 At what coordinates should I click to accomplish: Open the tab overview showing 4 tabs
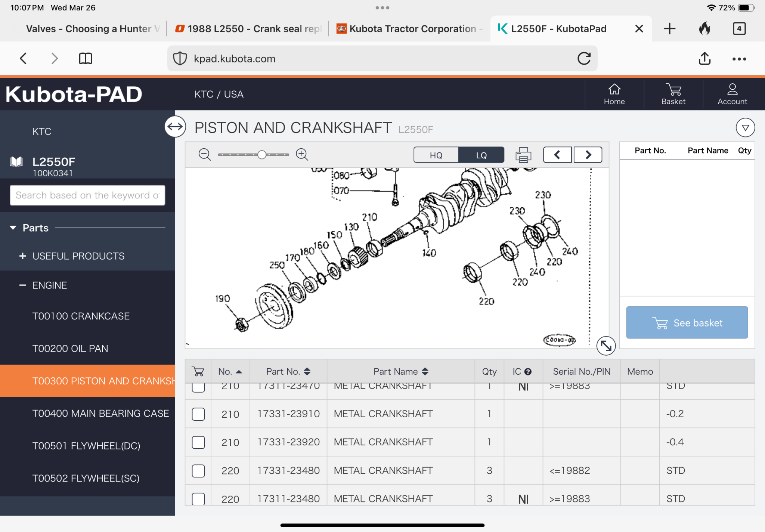(x=739, y=28)
